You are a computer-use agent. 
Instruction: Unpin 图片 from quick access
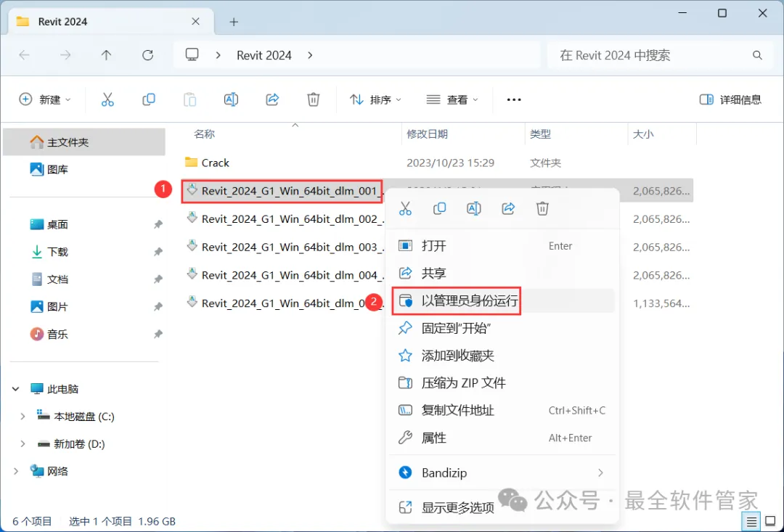pos(158,306)
